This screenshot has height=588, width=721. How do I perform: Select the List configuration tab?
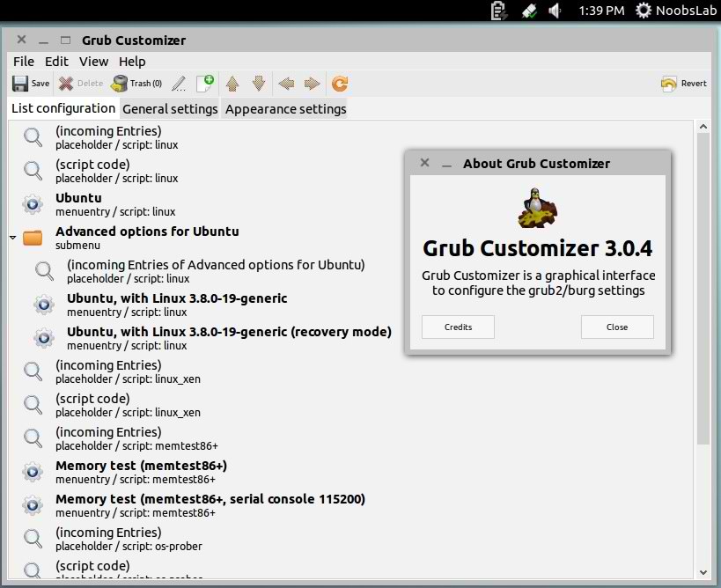tap(63, 108)
